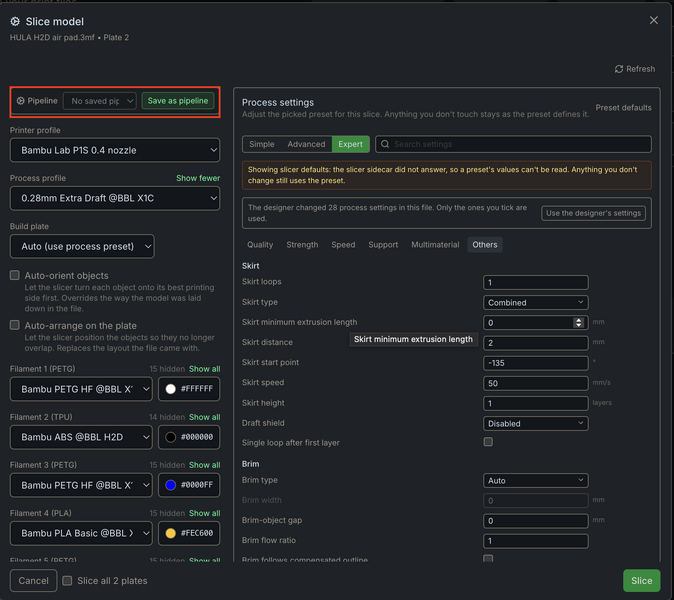This screenshot has width=674, height=600.
Task: Open the Process profile dropdown
Action: coord(115,198)
